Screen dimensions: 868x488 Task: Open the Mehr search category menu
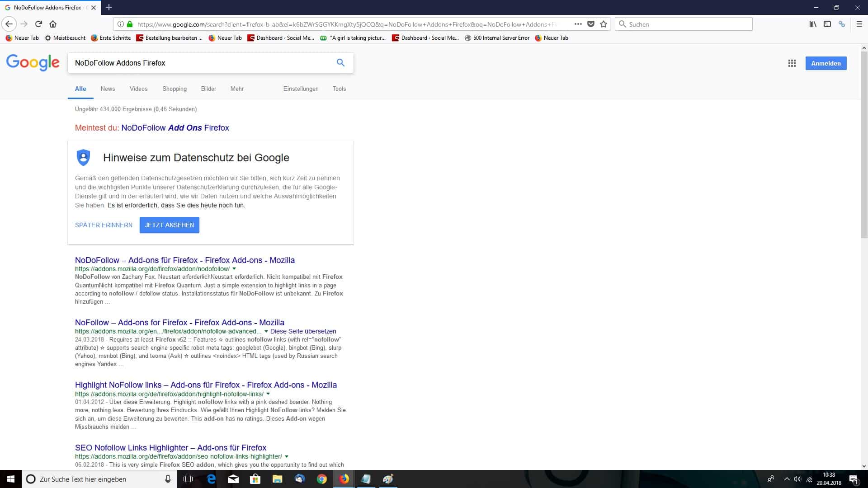click(237, 89)
